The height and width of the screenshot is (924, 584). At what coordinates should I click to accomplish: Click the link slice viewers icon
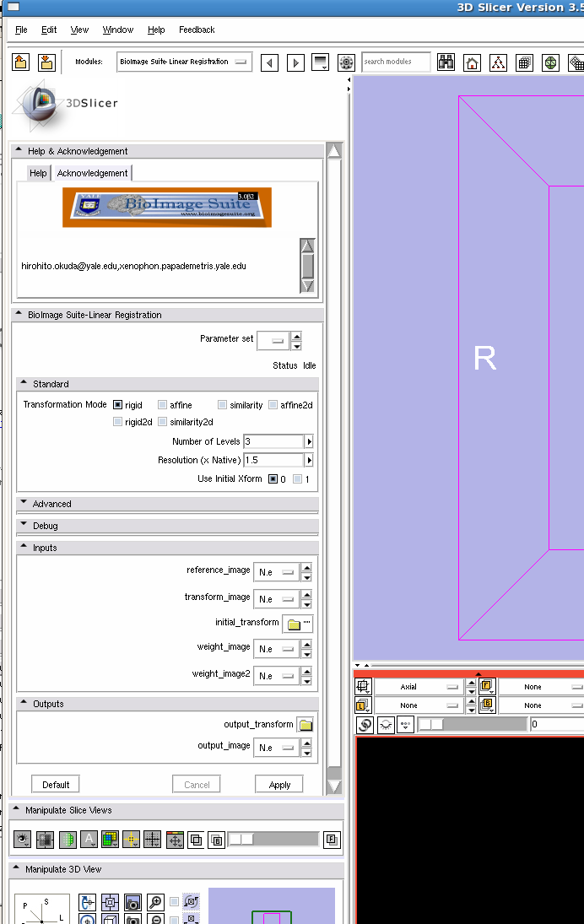tap(365, 725)
